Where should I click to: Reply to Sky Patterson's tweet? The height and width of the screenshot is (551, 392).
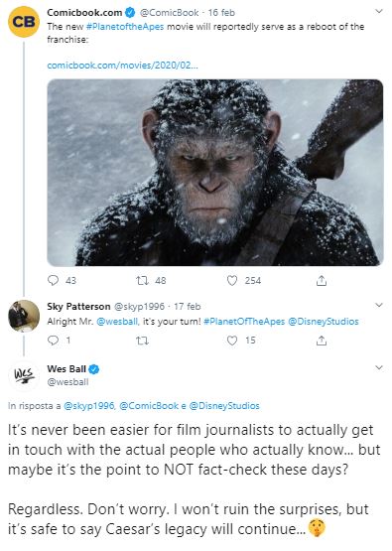(x=53, y=341)
